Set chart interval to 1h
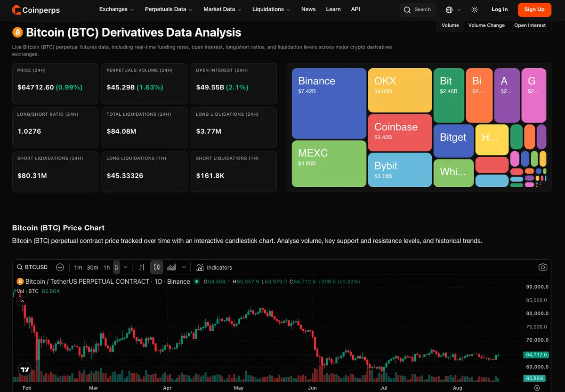This screenshot has height=392, width=565. point(107,267)
